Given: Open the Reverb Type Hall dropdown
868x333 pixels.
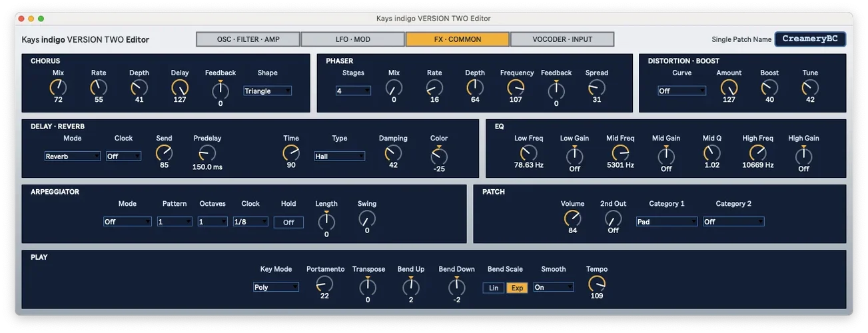Looking at the screenshot, I should click(x=340, y=157).
